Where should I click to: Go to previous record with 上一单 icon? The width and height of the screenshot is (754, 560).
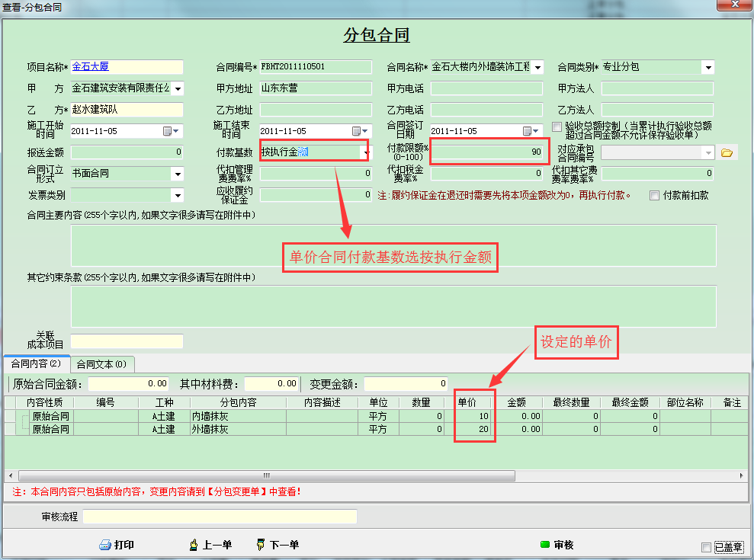194,545
